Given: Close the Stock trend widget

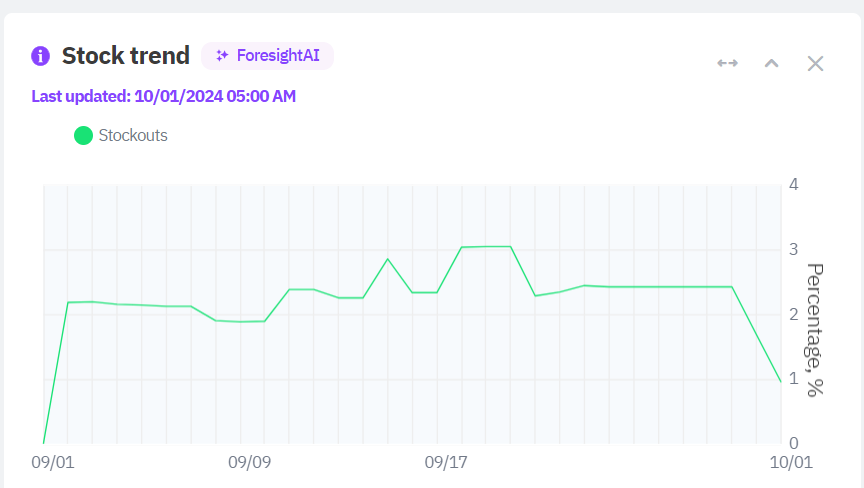Looking at the screenshot, I should click(815, 63).
